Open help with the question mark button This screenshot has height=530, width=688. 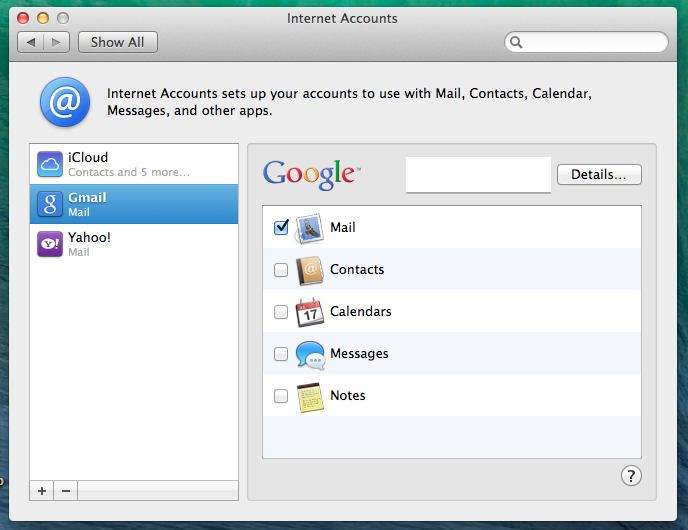[631, 476]
